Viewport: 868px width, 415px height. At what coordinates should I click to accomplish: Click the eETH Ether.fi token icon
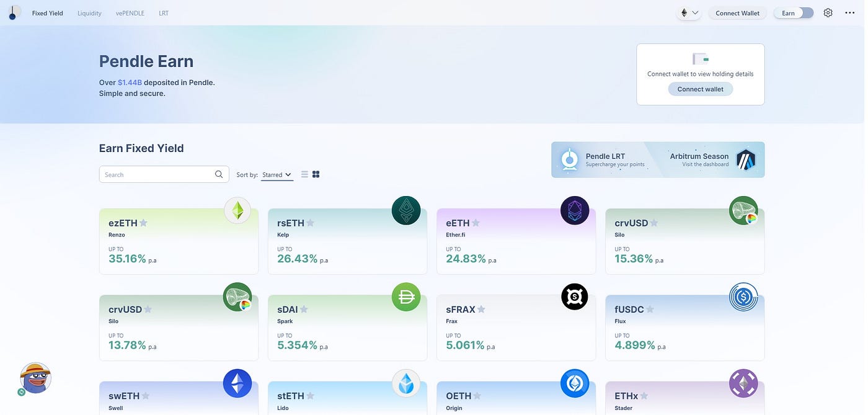pyautogui.click(x=575, y=211)
